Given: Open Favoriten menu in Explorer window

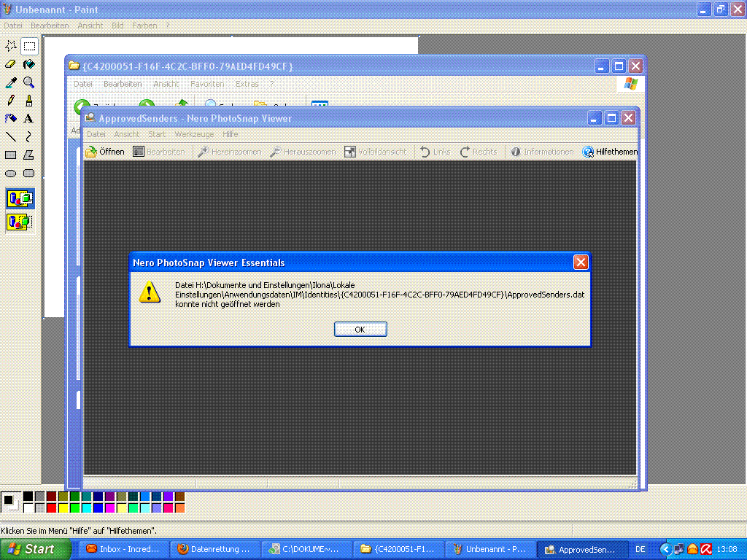Looking at the screenshot, I should pyautogui.click(x=207, y=84).
